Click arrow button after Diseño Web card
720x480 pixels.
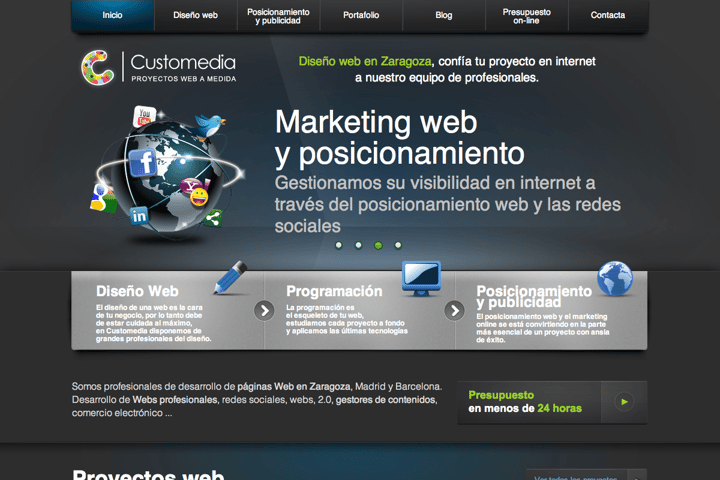point(264,311)
